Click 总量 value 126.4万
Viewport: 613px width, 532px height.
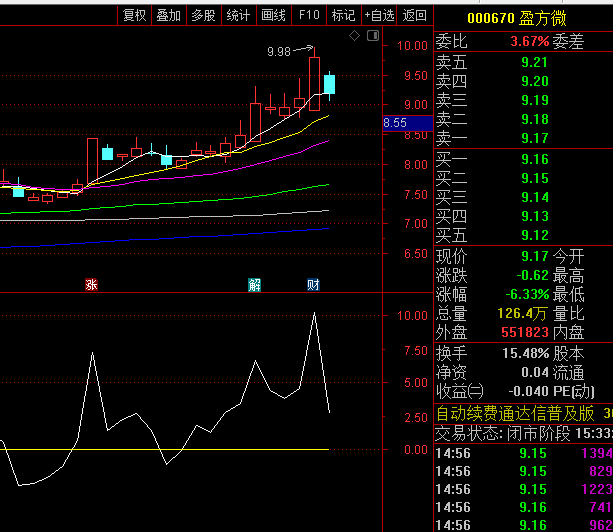click(523, 313)
